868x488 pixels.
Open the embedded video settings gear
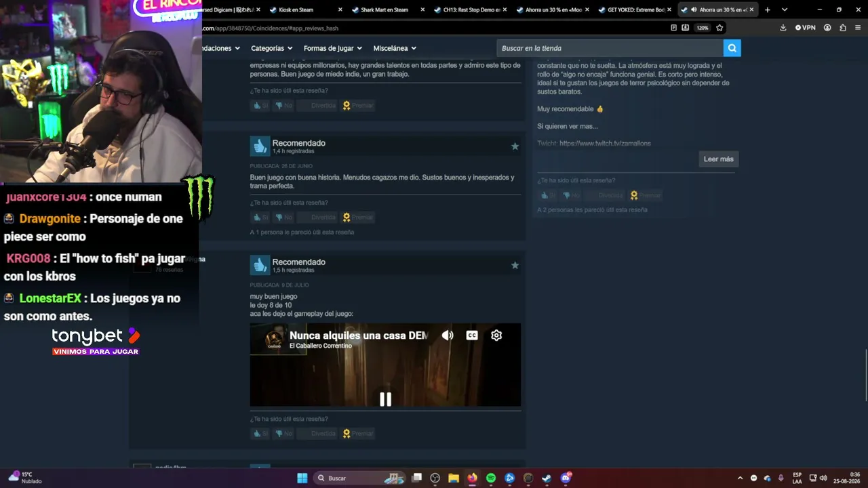[x=496, y=335]
